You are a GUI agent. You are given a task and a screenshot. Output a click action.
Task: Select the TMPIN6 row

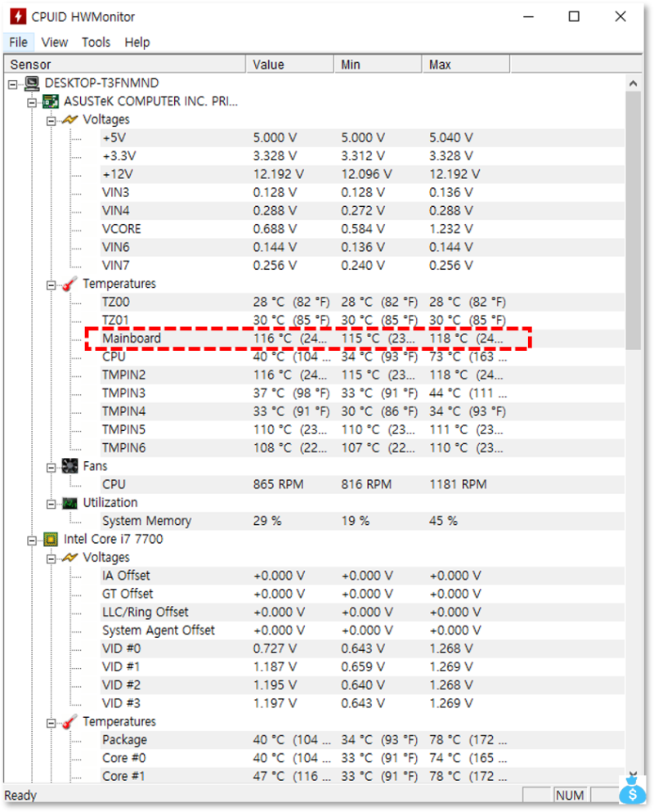coord(362,448)
